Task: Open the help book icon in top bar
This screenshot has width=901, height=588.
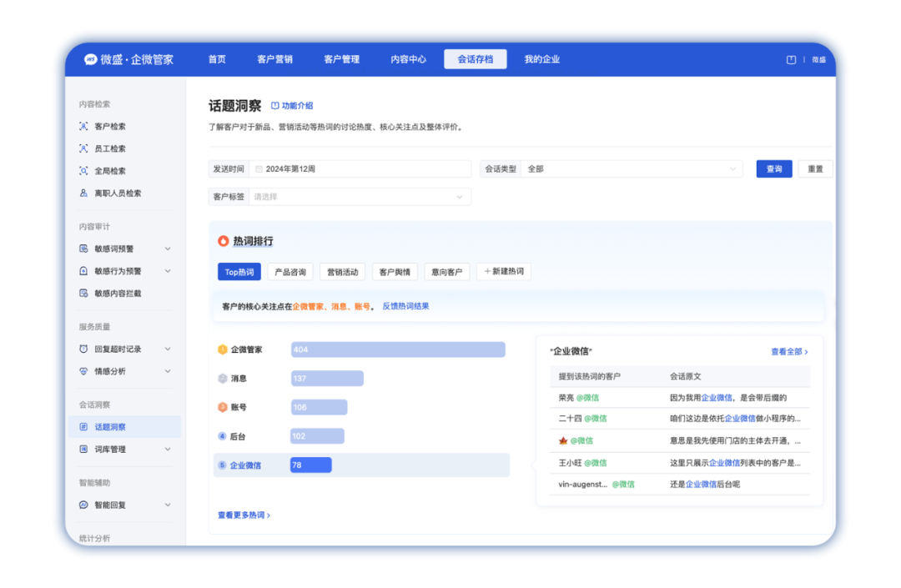Action: click(x=791, y=60)
